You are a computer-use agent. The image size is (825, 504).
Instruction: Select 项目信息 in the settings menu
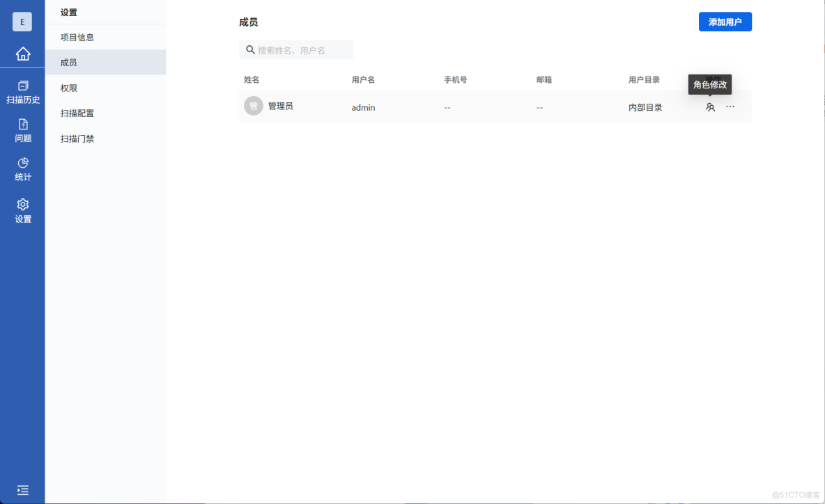point(77,37)
